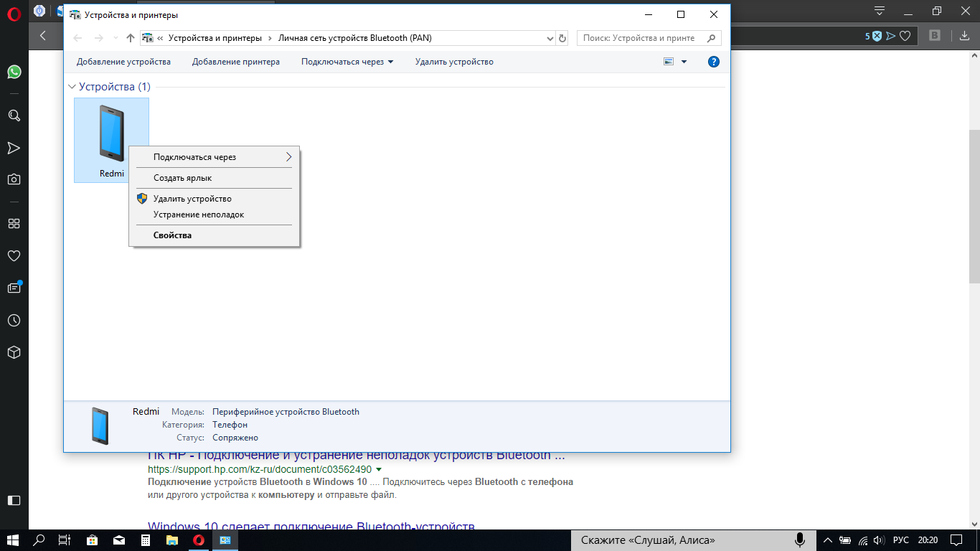Image resolution: width=980 pixels, height=551 pixels.
Task: Switch the 'РУС' input language indicator
Action: click(901, 540)
